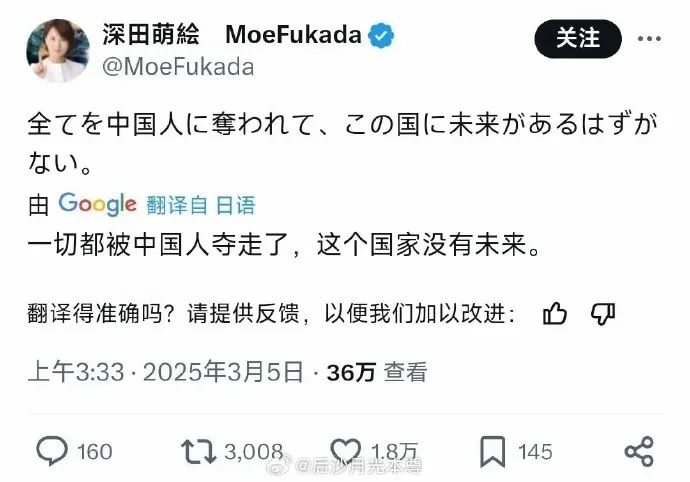
Task: Click the retweet repost icon
Action: click(x=197, y=451)
